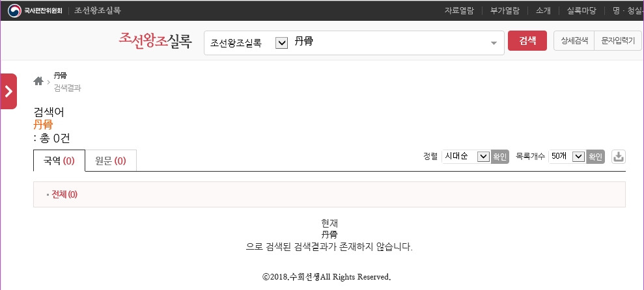Open 상세검색 advanced search

pos(574,40)
